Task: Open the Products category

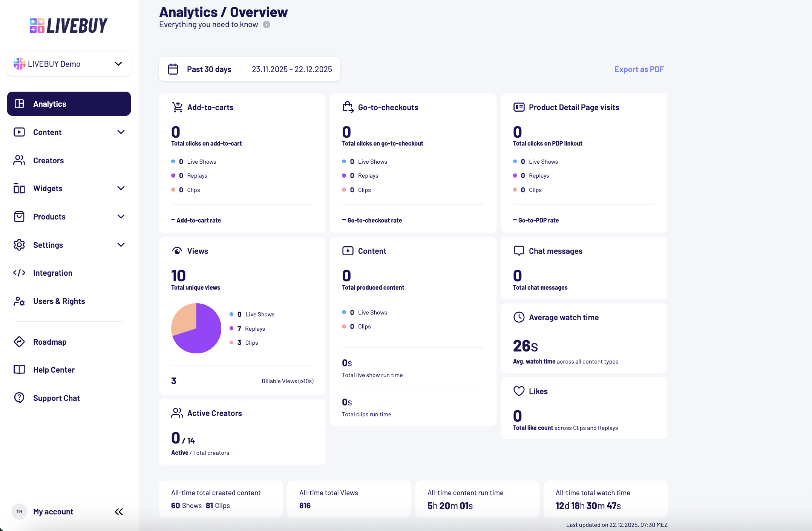Action: pyautogui.click(x=121, y=216)
